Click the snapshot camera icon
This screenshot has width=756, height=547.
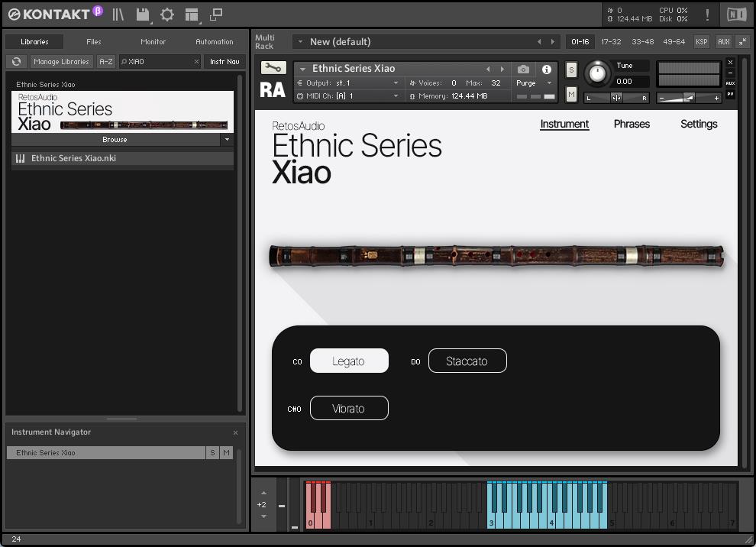[523, 69]
